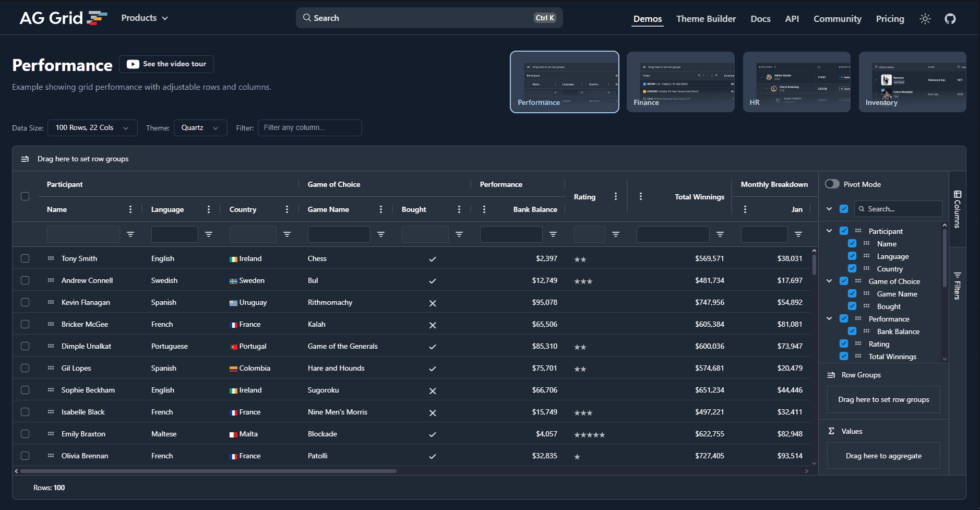This screenshot has width=980, height=510.
Task: Uncheck Total Winnings column checkbox
Action: pos(844,356)
